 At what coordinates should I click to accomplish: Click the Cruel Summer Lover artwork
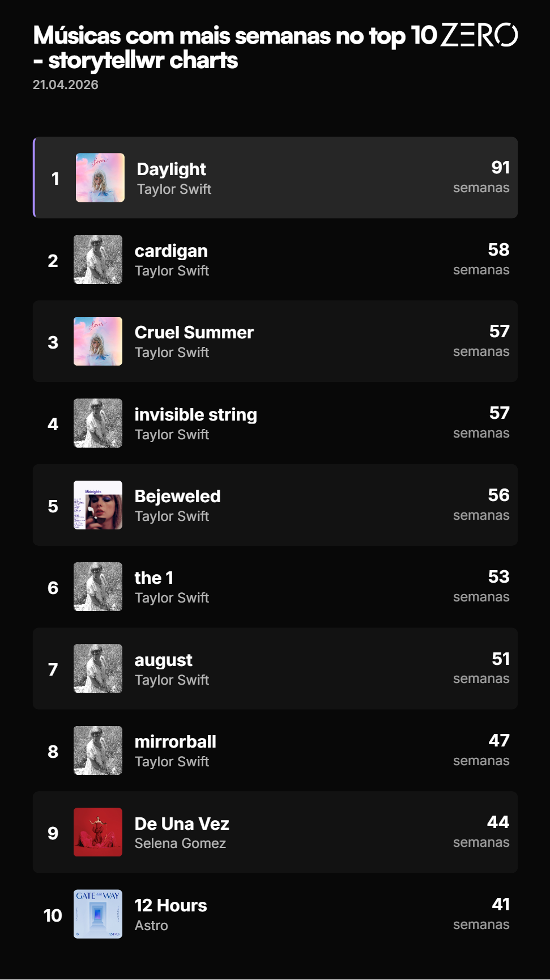(98, 341)
